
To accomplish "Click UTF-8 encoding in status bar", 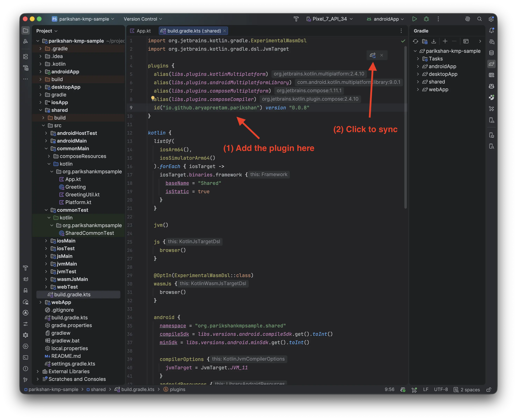I will click(441, 390).
